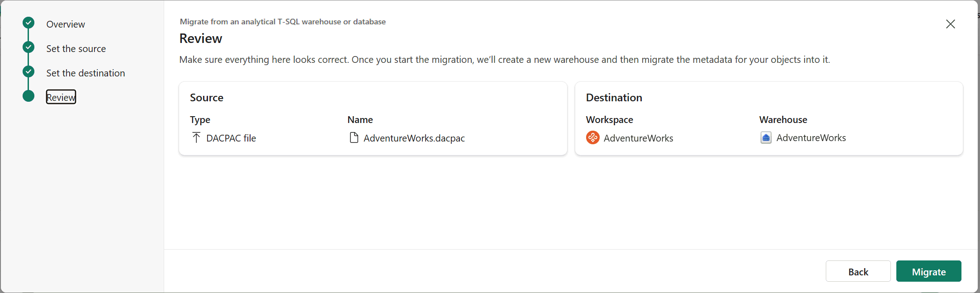Click the Destination card heading
This screenshot has height=293, width=980.
click(614, 98)
